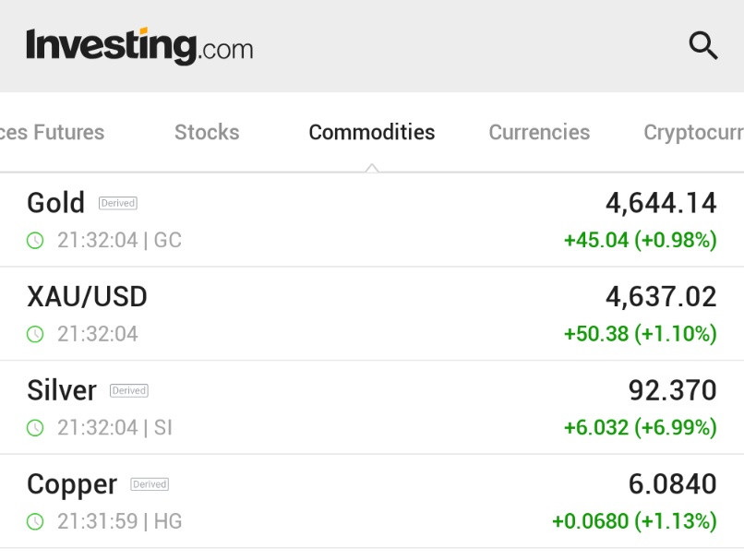
Task: Click the clock icon in XAU/USD row
Action: pyautogui.click(x=35, y=334)
